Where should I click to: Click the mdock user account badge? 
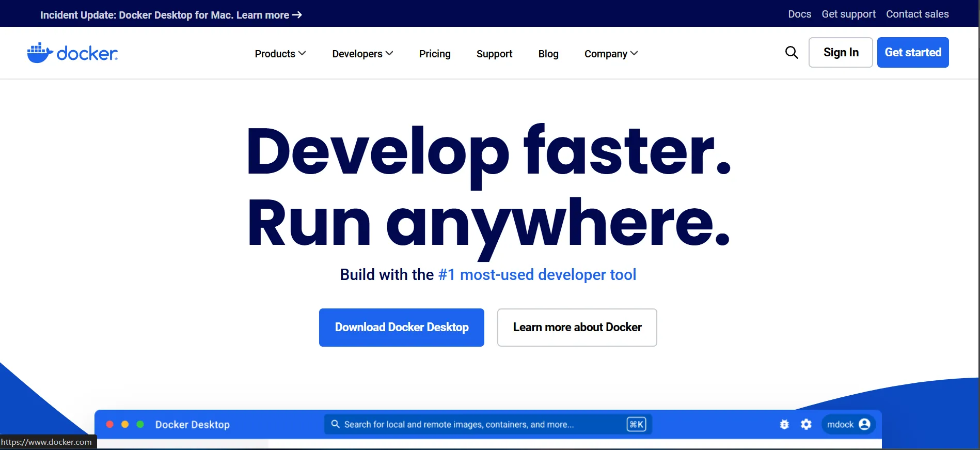tap(848, 424)
